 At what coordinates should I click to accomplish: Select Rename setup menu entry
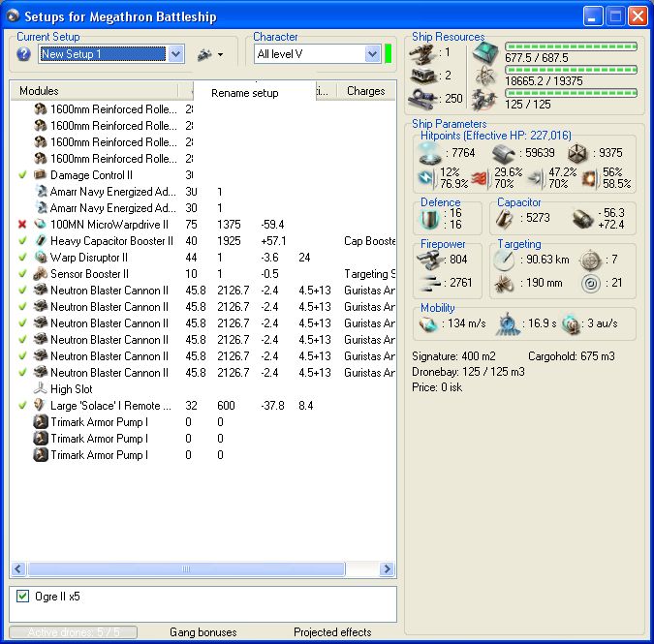(x=245, y=93)
